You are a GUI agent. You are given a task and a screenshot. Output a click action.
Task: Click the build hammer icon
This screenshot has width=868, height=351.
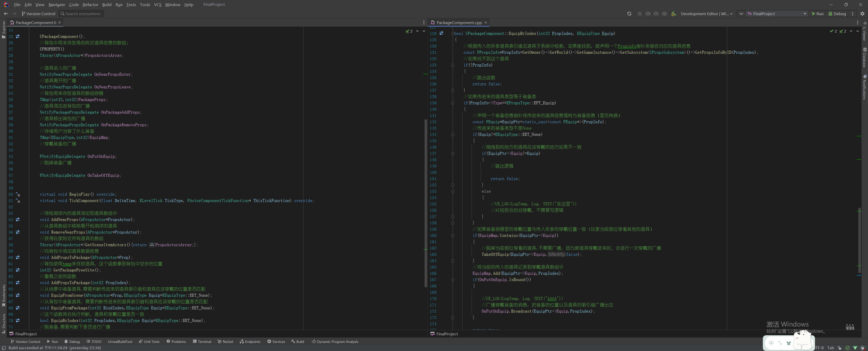(673, 13)
